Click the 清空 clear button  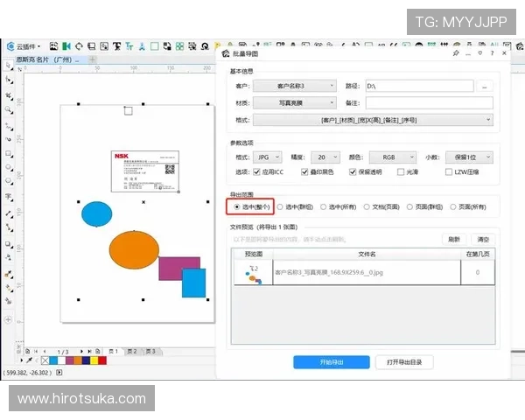483,239
